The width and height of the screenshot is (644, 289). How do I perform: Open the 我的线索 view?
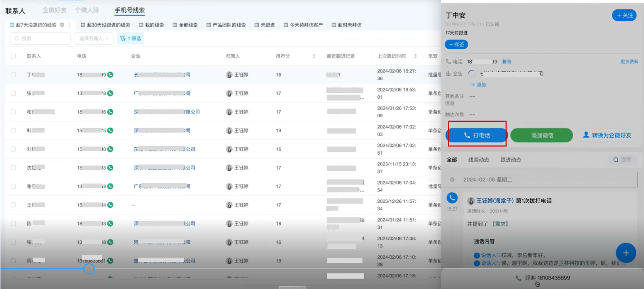point(152,25)
